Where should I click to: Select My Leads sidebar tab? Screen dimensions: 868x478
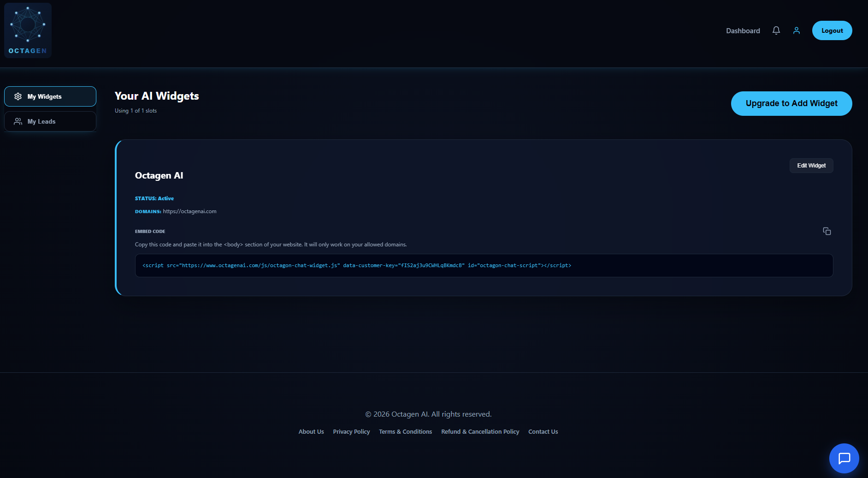50,121
